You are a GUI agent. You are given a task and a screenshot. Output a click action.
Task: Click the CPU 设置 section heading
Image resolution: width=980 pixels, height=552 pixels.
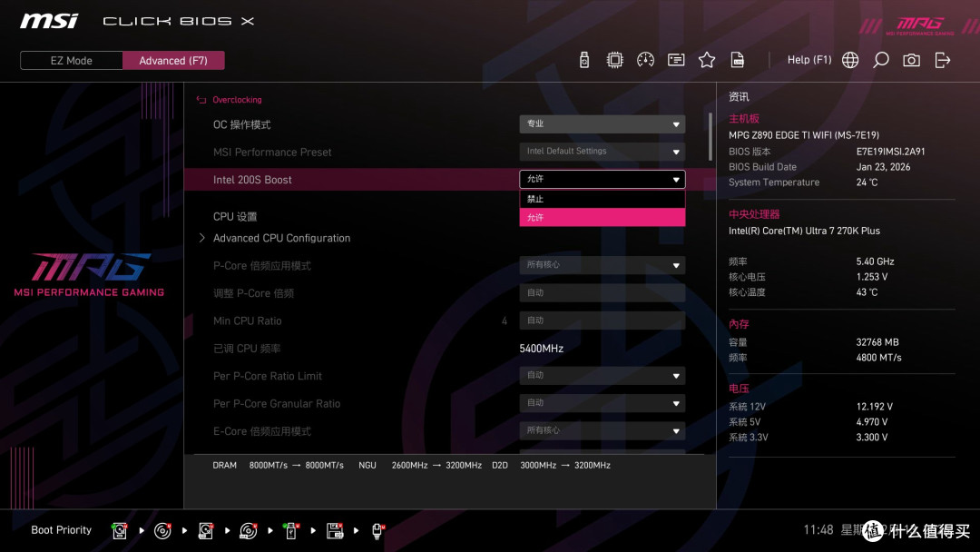tap(235, 217)
